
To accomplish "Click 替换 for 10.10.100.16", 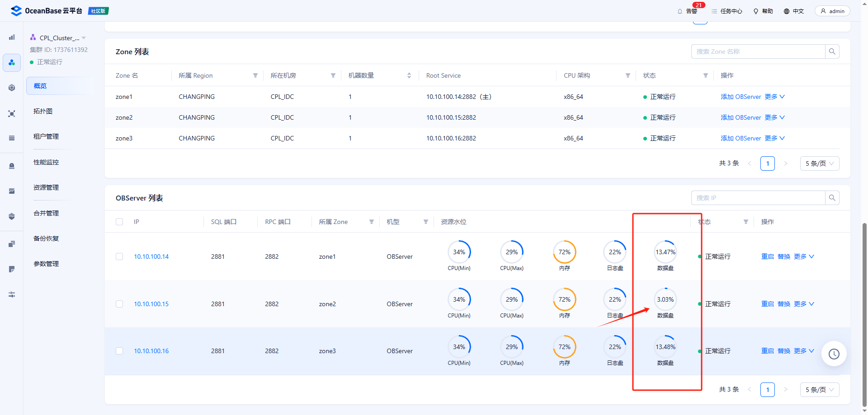I will pyautogui.click(x=784, y=351).
